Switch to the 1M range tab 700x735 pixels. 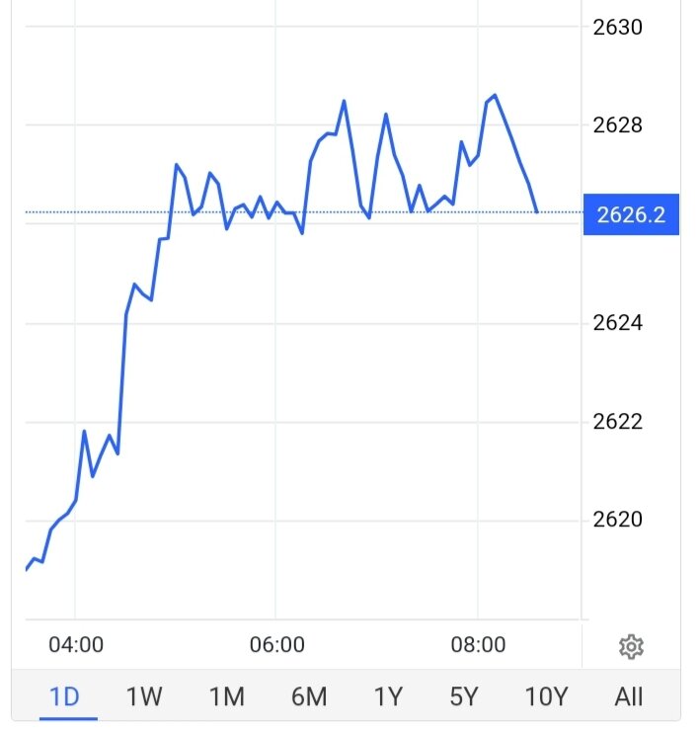[226, 696]
